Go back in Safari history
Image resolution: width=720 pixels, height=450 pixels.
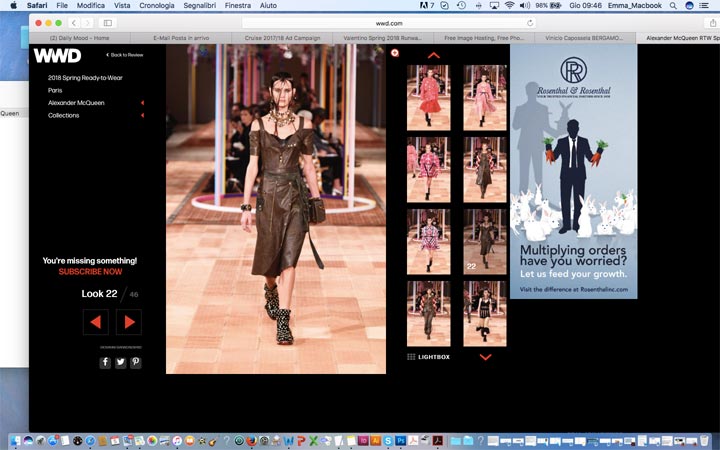(73, 23)
